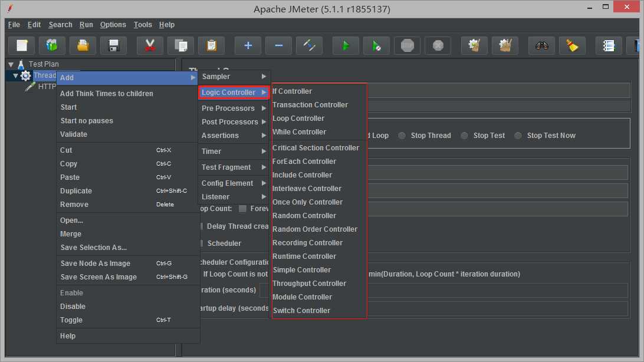Select Save Node As Image

coord(127,264)
